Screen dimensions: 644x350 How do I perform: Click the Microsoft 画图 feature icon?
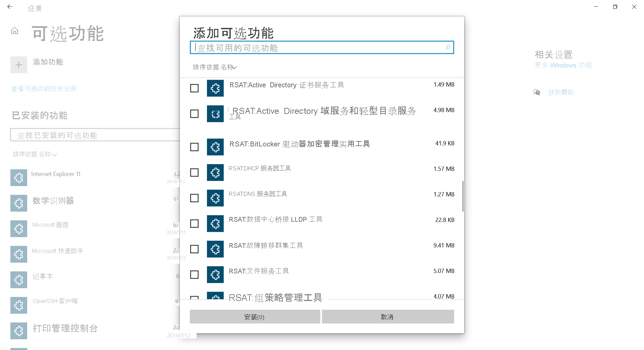(x=19, y=229)
